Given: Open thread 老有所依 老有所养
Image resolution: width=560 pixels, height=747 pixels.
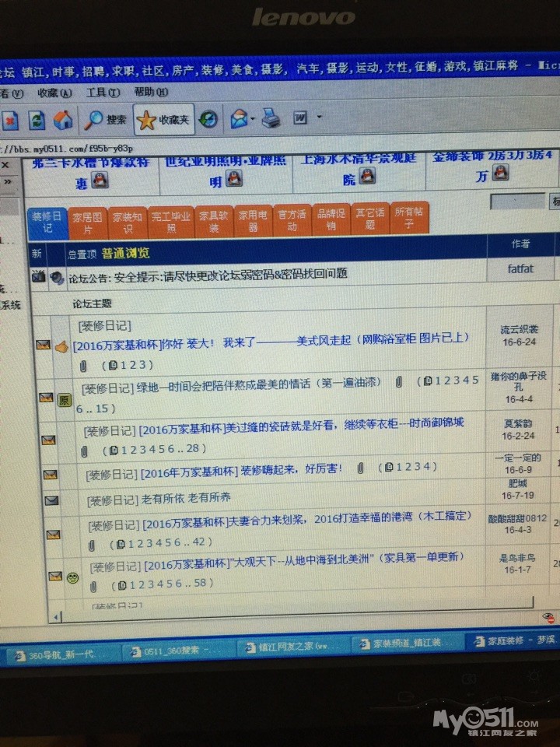Looking at the screenshot, I should [x=185, y=498].
